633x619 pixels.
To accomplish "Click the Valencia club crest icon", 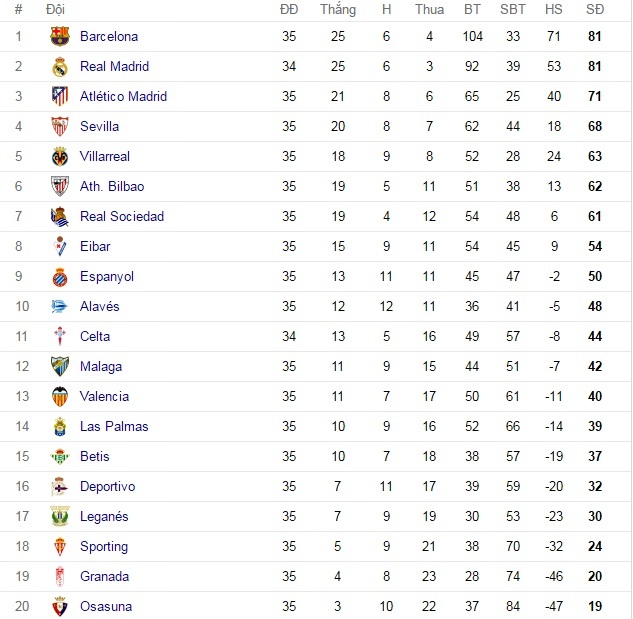I will 60,397.
